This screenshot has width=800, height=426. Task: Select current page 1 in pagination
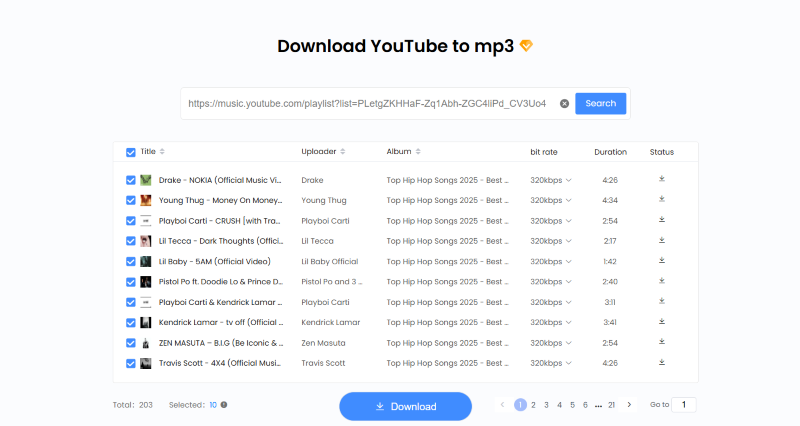520,405
